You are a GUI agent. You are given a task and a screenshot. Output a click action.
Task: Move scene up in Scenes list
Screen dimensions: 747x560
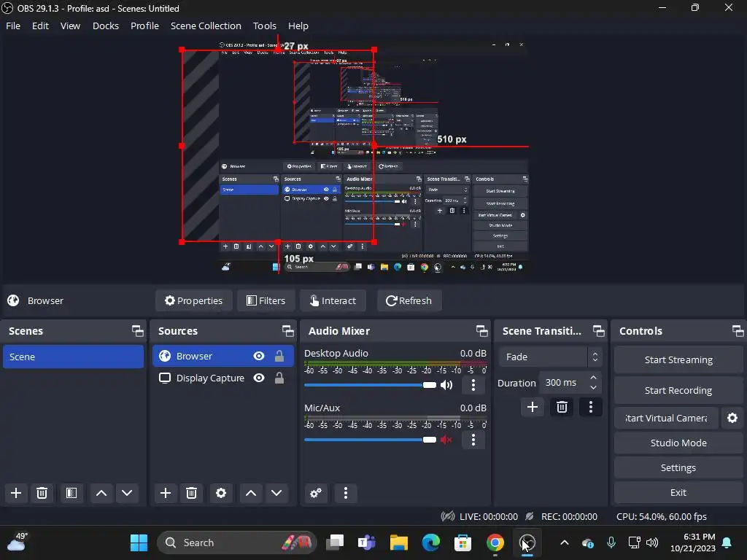click(x=101, y=493)
